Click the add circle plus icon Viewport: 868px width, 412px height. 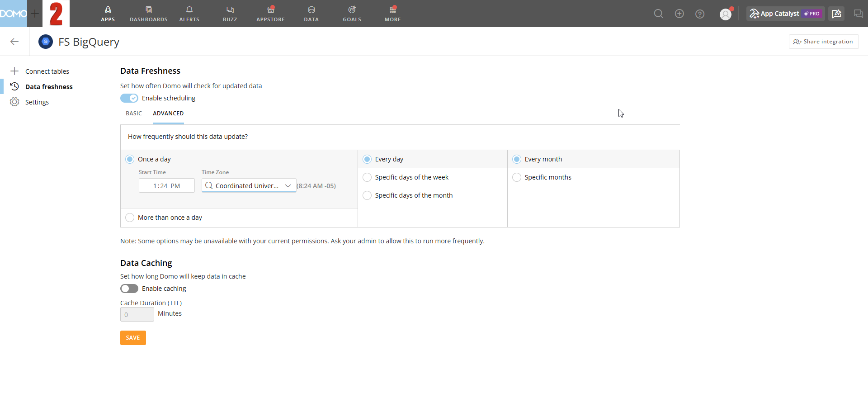click(679, 14)
